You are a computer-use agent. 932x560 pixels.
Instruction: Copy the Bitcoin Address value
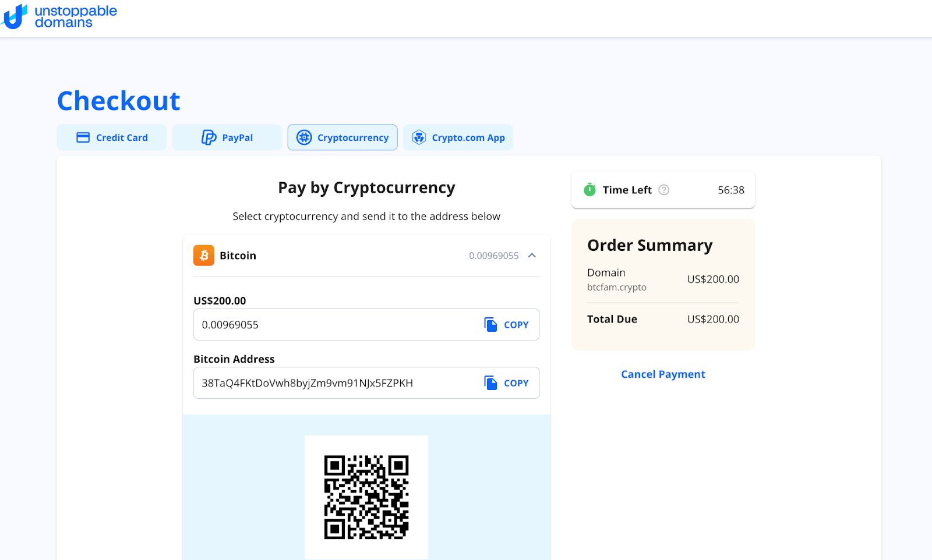click(x=507, y=382)
